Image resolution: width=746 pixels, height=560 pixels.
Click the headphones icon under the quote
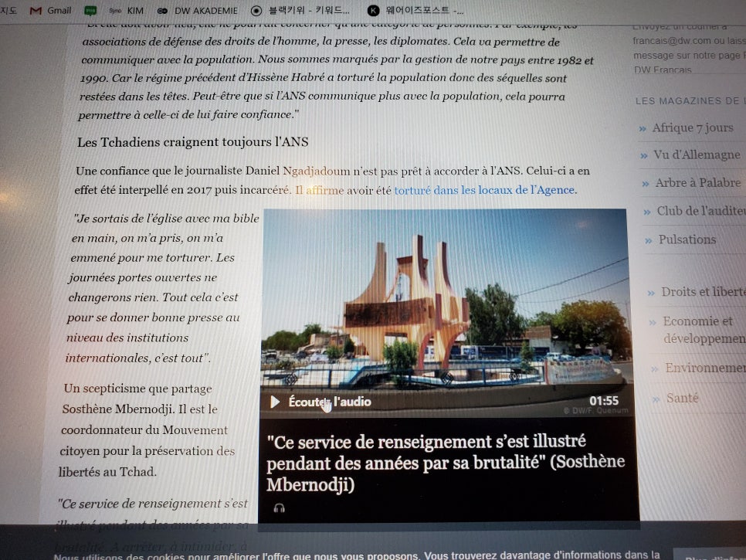point(280,508)
